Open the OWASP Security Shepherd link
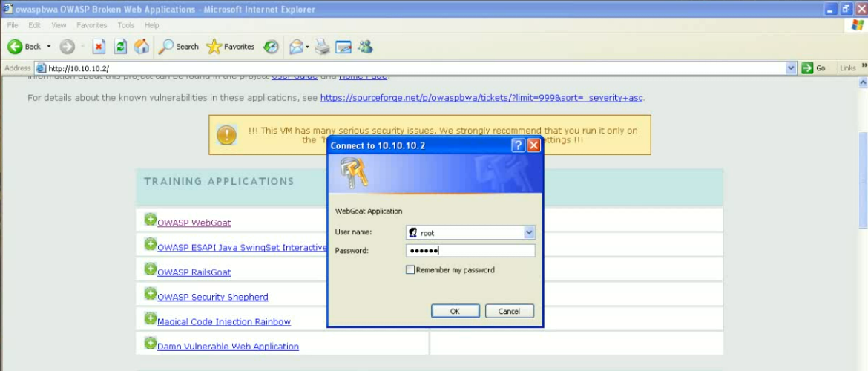868x371 pixels. 213,298
